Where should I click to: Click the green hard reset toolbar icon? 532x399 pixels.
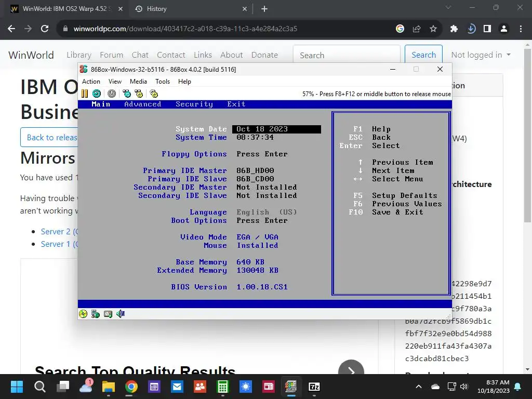[x=96, y=94]
